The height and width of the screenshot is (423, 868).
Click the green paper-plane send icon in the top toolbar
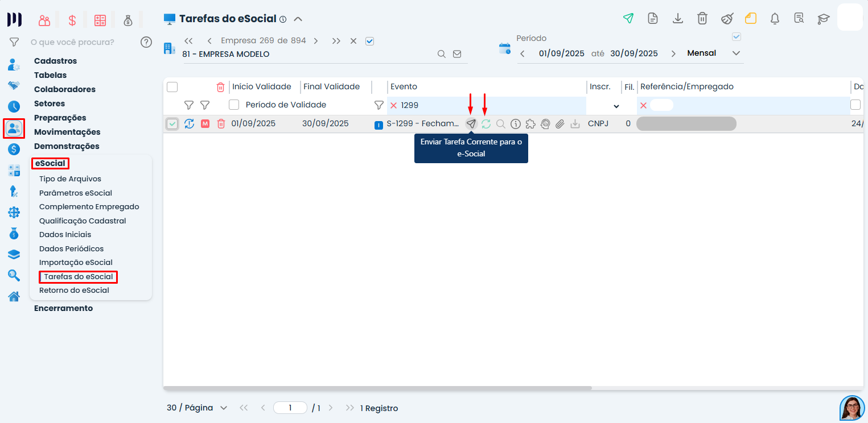[628, 18]
